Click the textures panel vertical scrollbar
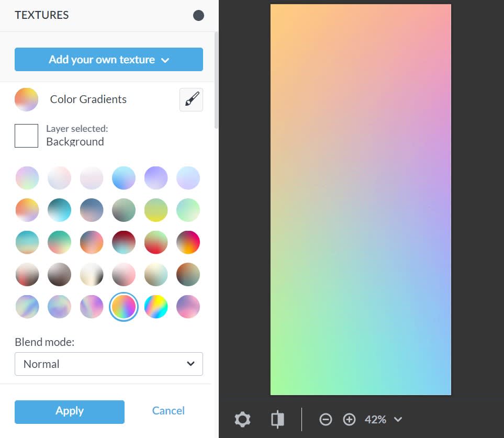The image size is (504, 438). [x=216, y=81]
